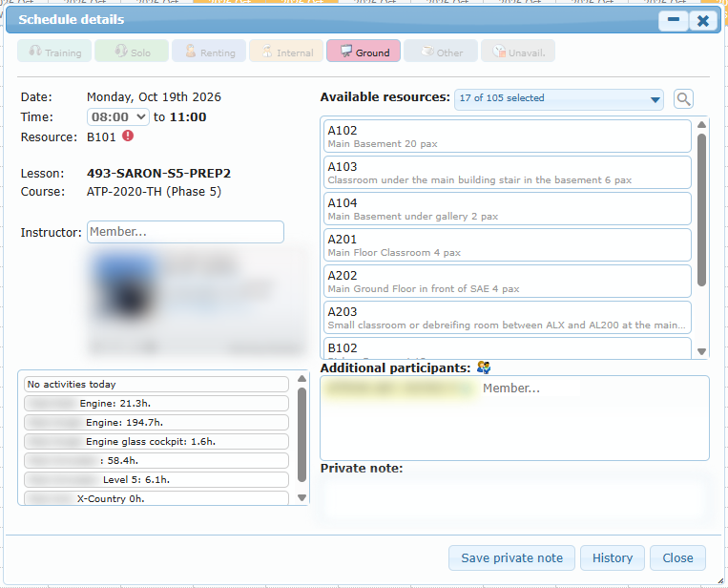This screenshot has width=728, height=588.
Task: Click the red resource conflict warning icon
Action: pyautogui.click(x=128, y=136)
